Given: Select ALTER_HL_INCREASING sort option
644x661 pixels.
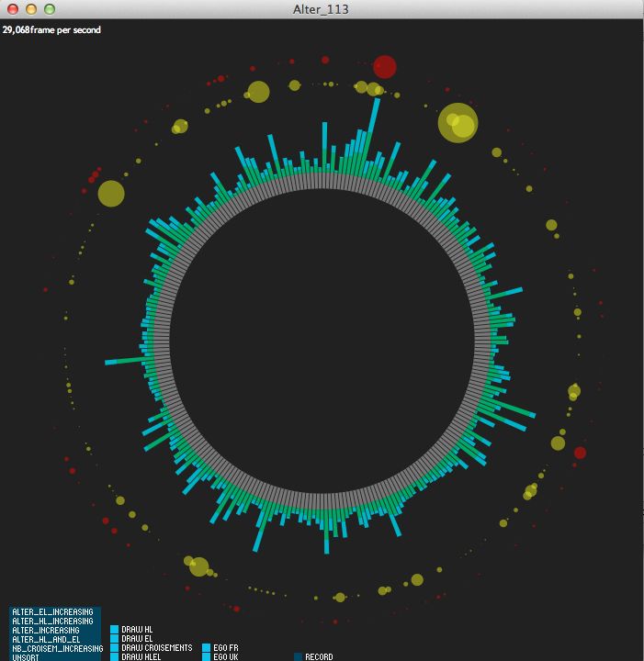Looking at the screenshot, I should pos(54,622).
